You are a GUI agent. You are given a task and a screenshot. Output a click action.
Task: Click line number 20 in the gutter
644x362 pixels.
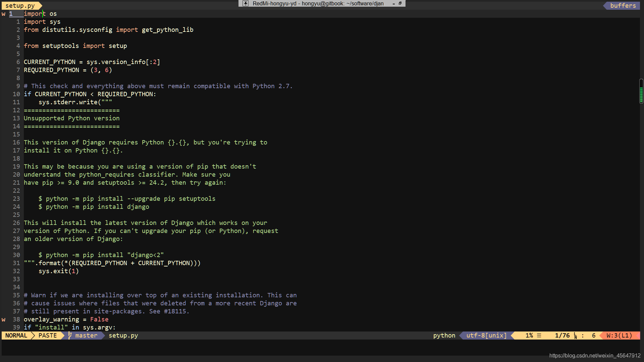click(16, 175)
